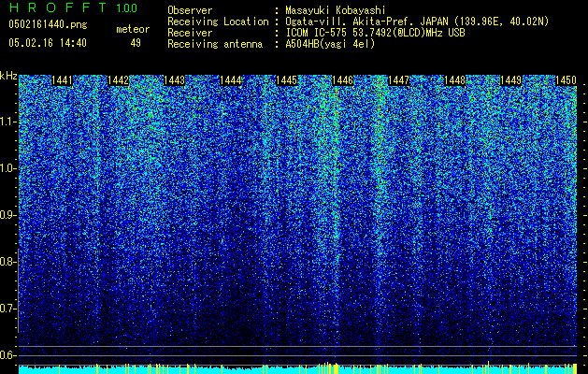
Task: Click the HROFFT 1.0.0 title text
Action: tap(73, 7)
